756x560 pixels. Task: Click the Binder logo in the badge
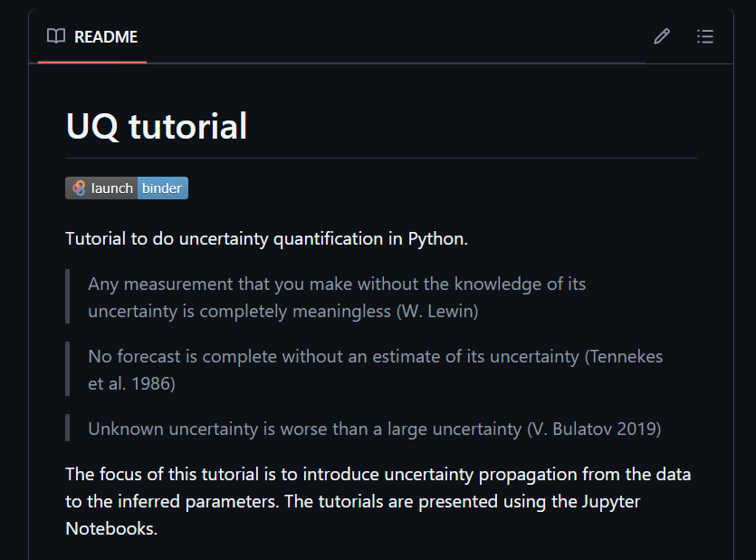click(x=79, y=188)
